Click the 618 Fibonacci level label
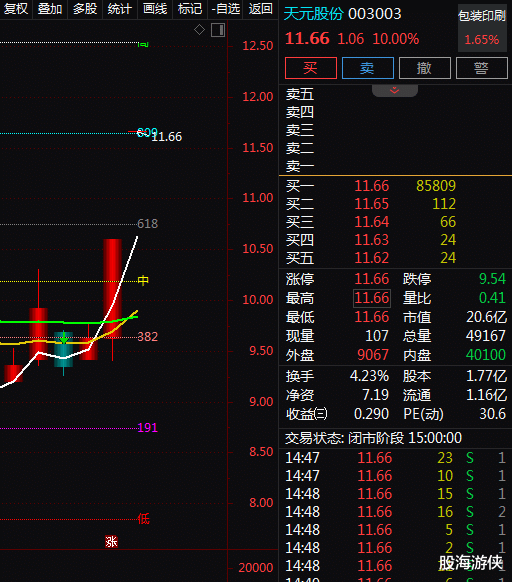The image size is (512, 582). [x=147, y=224]
